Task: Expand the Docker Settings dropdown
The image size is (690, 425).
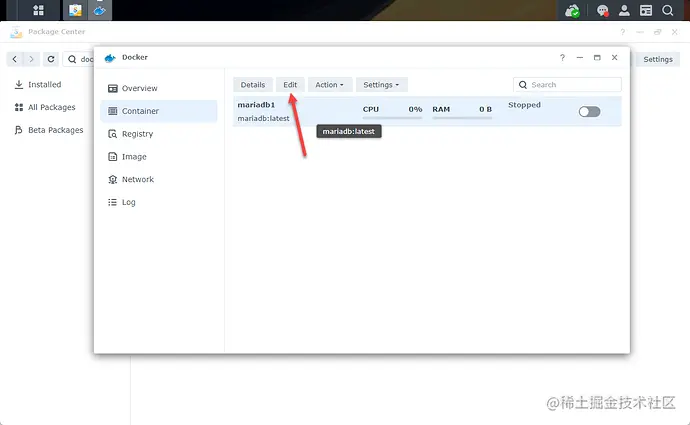Action: pos(381,85)
